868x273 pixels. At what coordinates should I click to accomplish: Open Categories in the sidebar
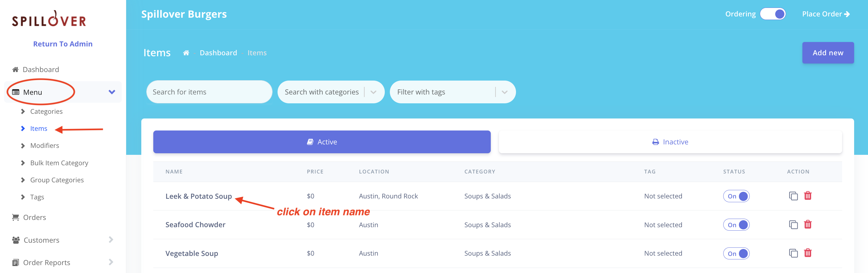tap(46, 111)
